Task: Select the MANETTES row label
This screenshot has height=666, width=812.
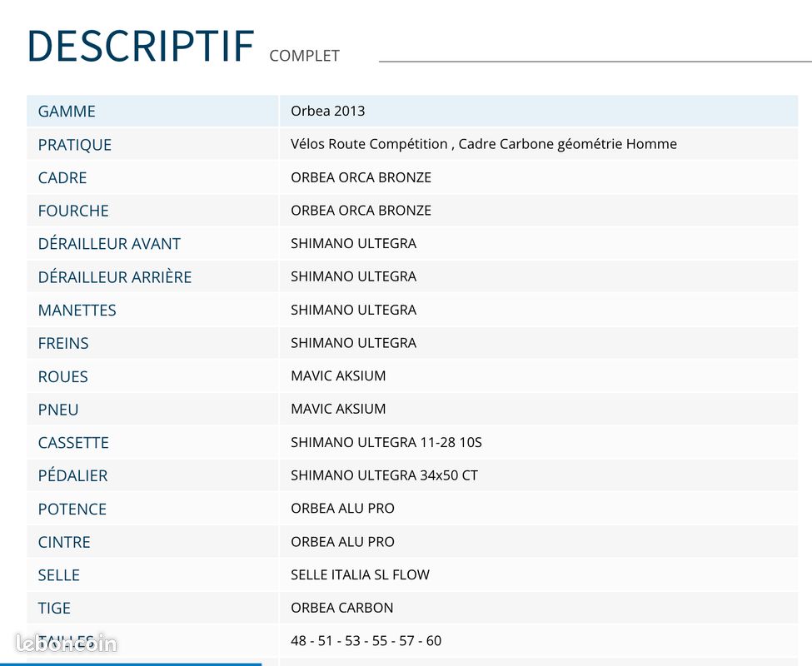Action: pos(77,310)
